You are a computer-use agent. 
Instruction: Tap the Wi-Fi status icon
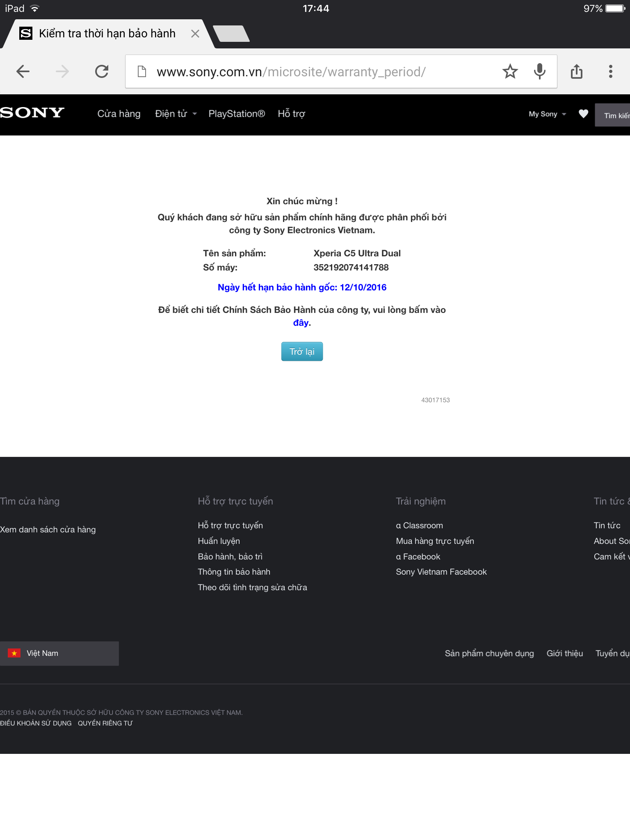coord(35,9)
